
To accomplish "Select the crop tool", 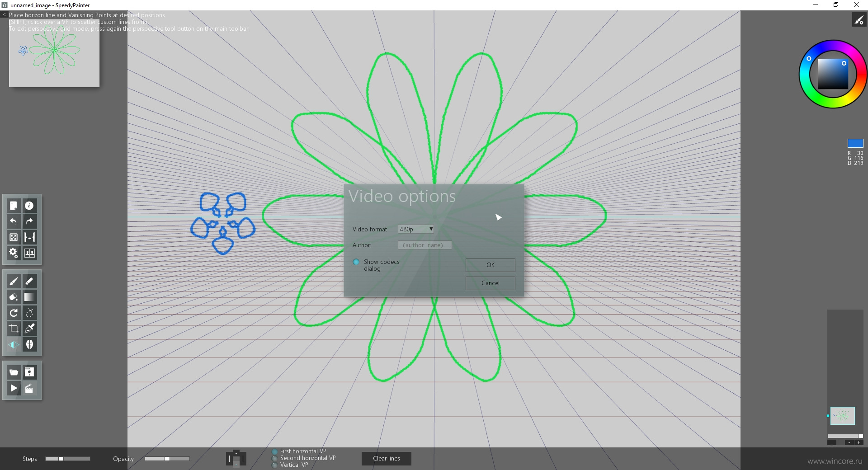I will tap(14, 329).
